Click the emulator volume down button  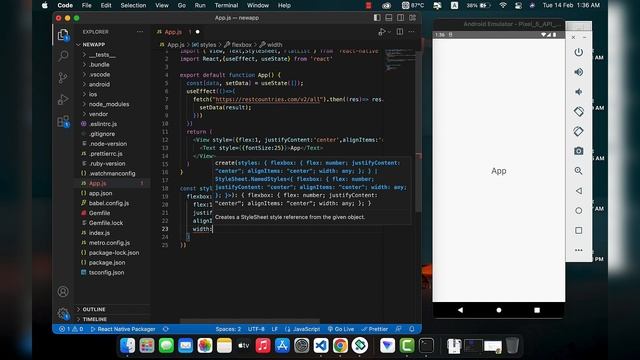578,92
